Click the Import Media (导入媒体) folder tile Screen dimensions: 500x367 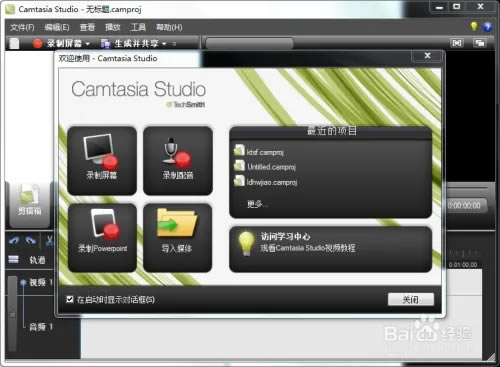(x=178, y=238)
